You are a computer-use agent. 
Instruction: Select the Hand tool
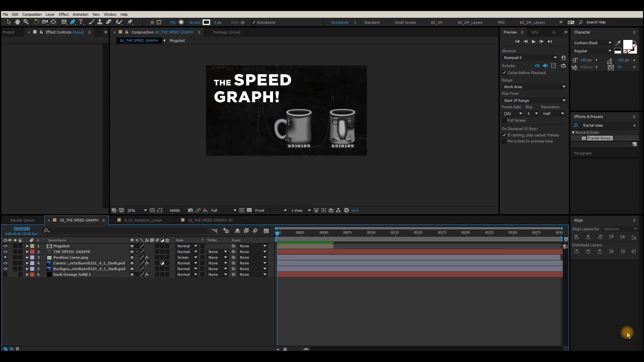pos(17,22)
